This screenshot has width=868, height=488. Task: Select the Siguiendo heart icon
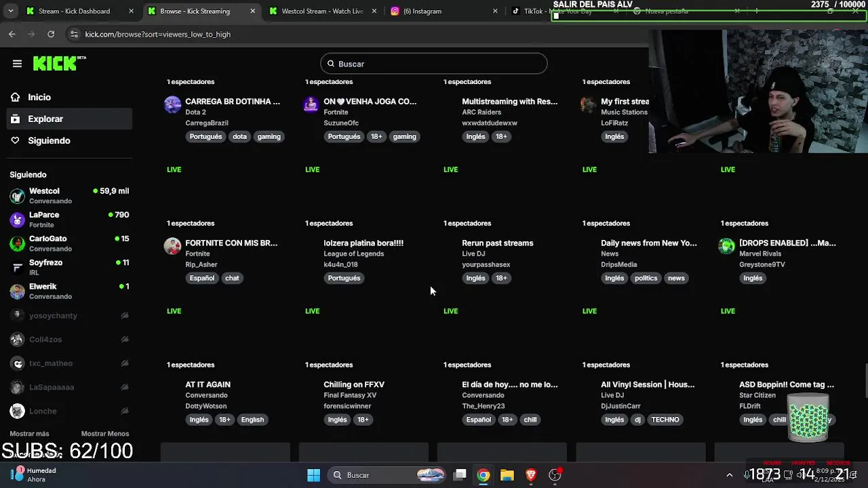click(15, 140)
